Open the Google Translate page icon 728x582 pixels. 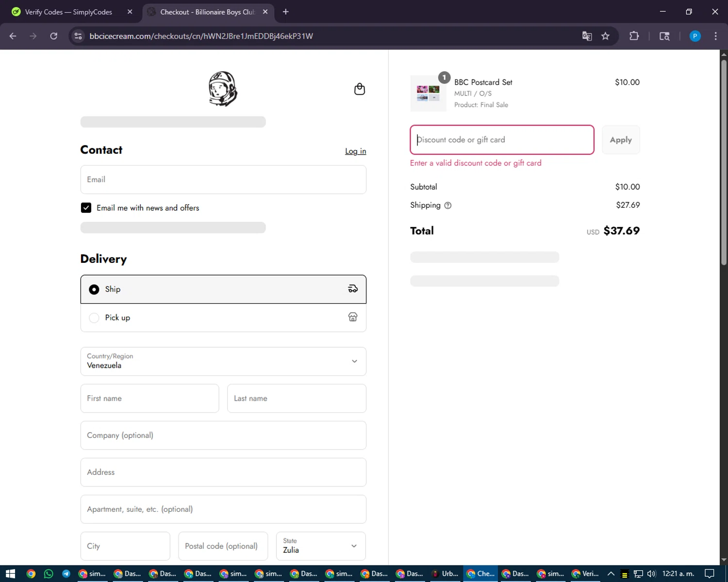[x=587, y=36]
